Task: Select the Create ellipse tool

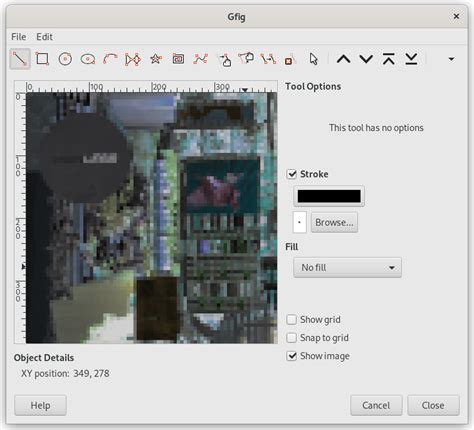Action: (88, 59)
